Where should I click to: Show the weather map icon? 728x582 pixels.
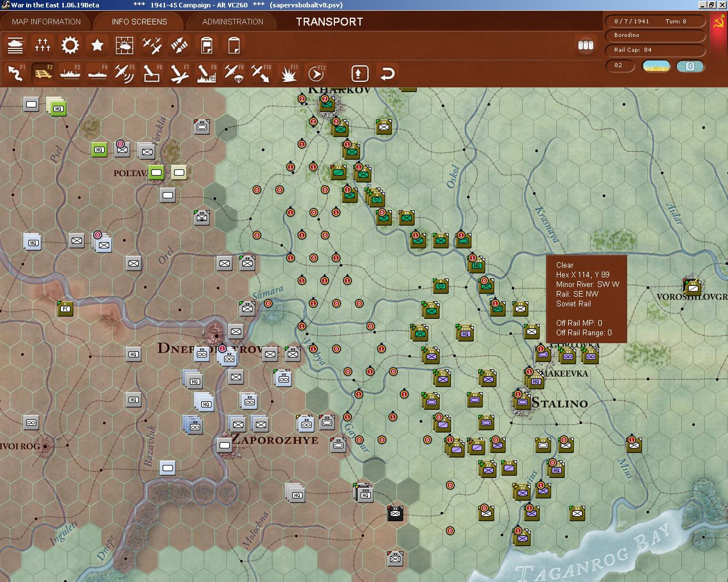click(125, 45)
